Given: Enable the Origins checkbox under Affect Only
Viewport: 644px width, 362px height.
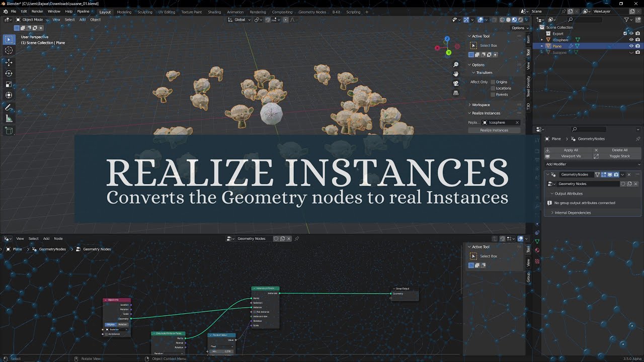Looking at the screenshot, I should pyautogui.click(x=493, y=81).
